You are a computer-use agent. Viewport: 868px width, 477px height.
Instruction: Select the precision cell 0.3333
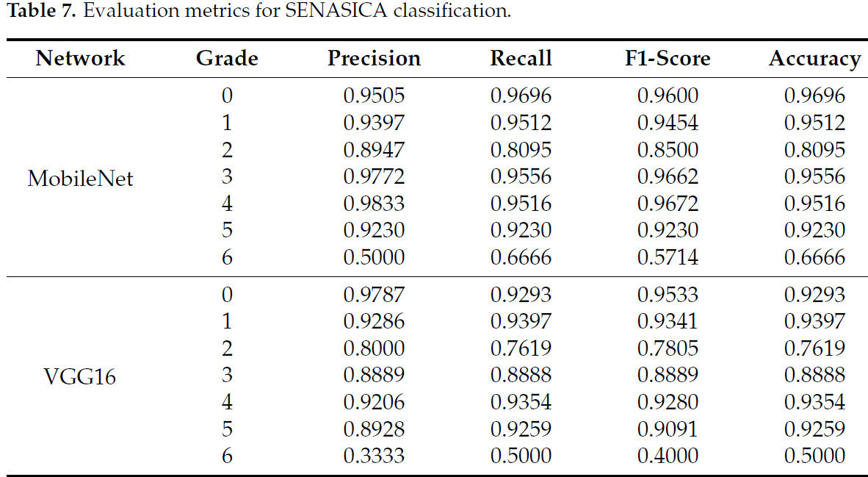(374, 456)
